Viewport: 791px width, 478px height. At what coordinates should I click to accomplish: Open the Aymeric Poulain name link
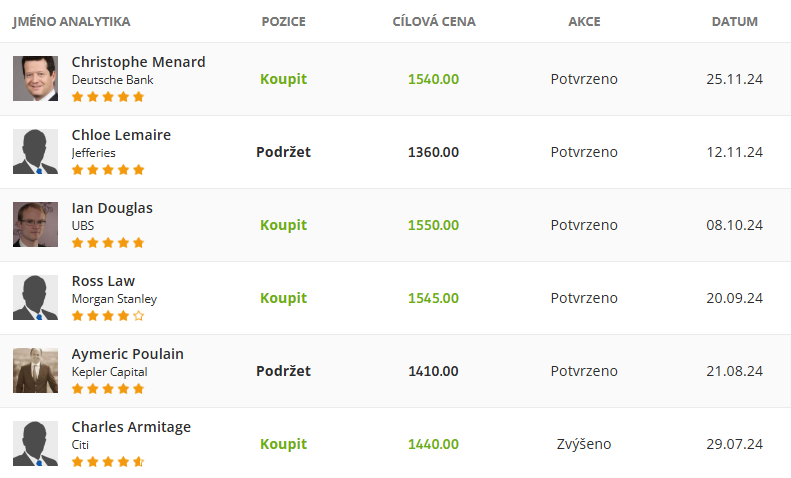click(x=128, y=354)
